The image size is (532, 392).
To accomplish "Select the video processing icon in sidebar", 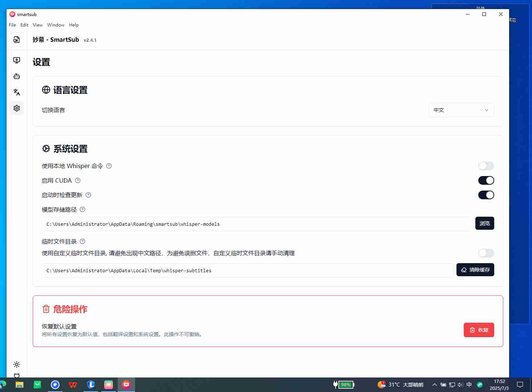I will pyautogui.click(x=16, y=60).
